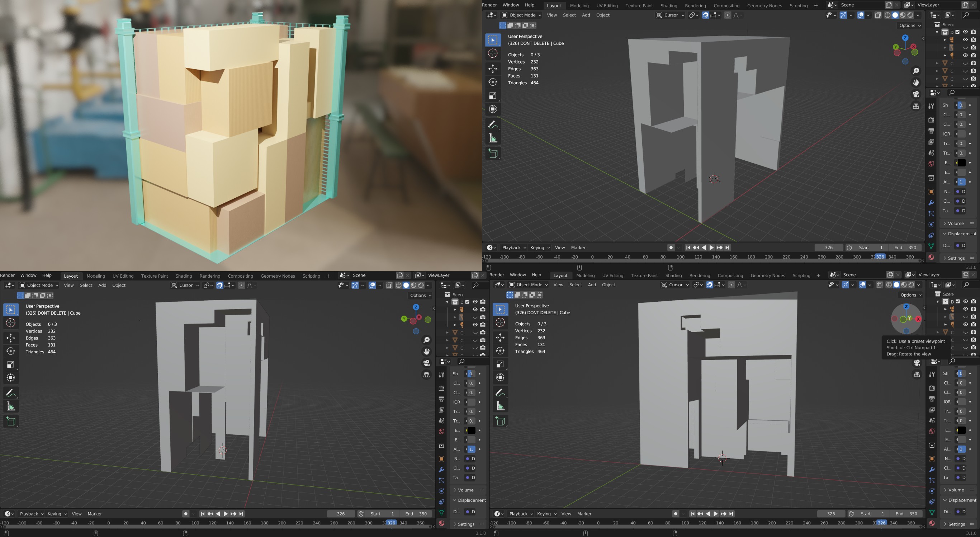Screen dimensions: 980x537
Task: Select the Measure tool in bottom-right viewport
Action: (x=500, y=406)
